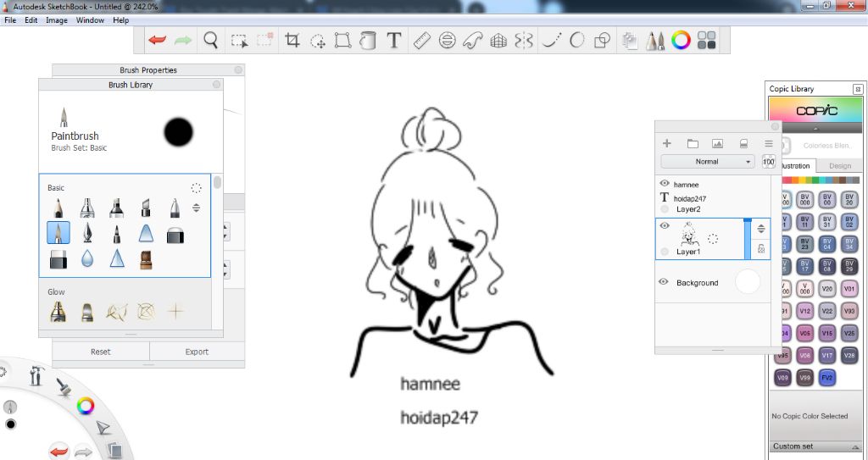This screenshot has height=460, width=868.
Task: Click the Add Image icon in Layers panel
Action: 717,143
